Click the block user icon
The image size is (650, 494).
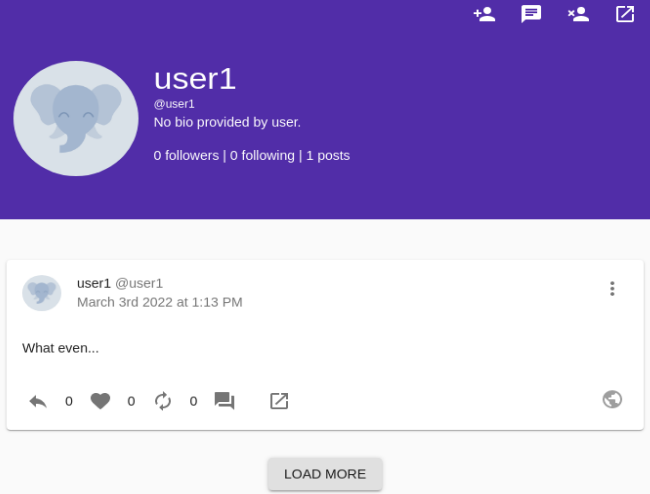click(x=578, y=14)
